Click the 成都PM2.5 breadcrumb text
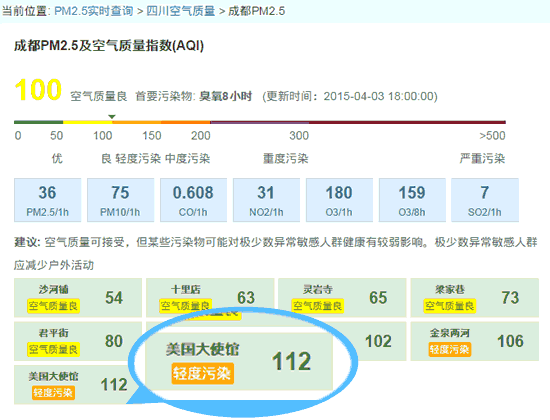Screen dimensions: 550x420 pyautogui.click(x=256, y=11)
